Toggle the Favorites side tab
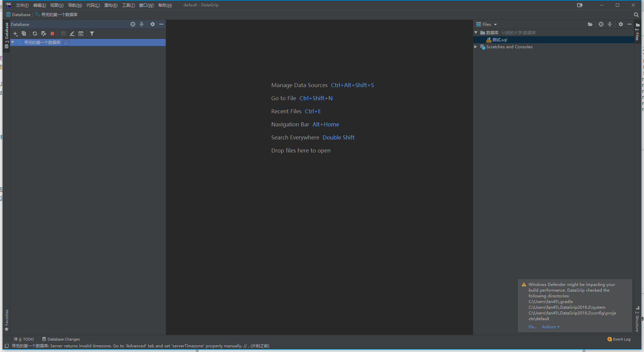This screenshot has width=644, height=352. 6,320
